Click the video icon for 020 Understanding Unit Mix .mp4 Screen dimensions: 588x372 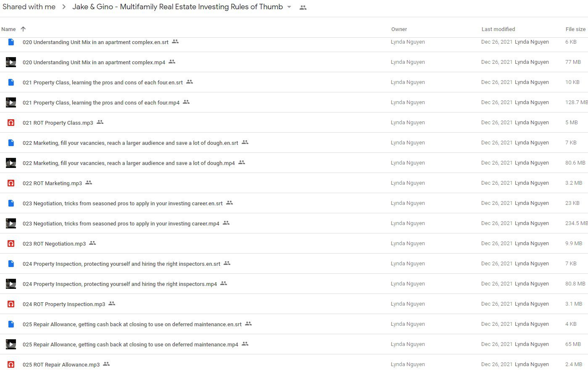pyautogui.click(x=11, y=62)
